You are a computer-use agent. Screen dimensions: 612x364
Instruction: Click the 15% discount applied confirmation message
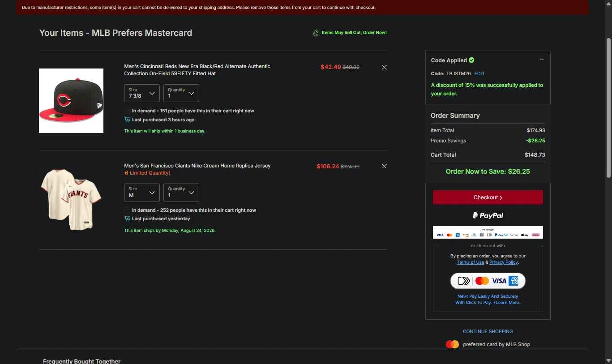tap(487, 90)
